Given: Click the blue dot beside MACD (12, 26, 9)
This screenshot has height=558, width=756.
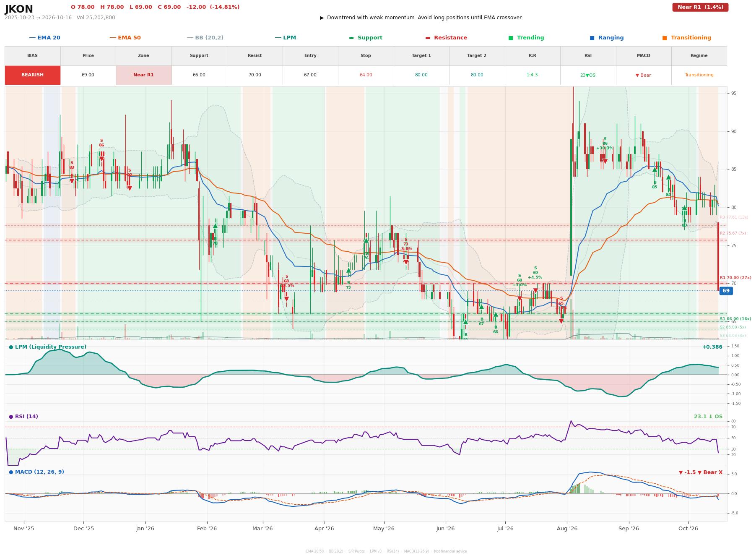Looking at the screenshot, I should 11,472.
